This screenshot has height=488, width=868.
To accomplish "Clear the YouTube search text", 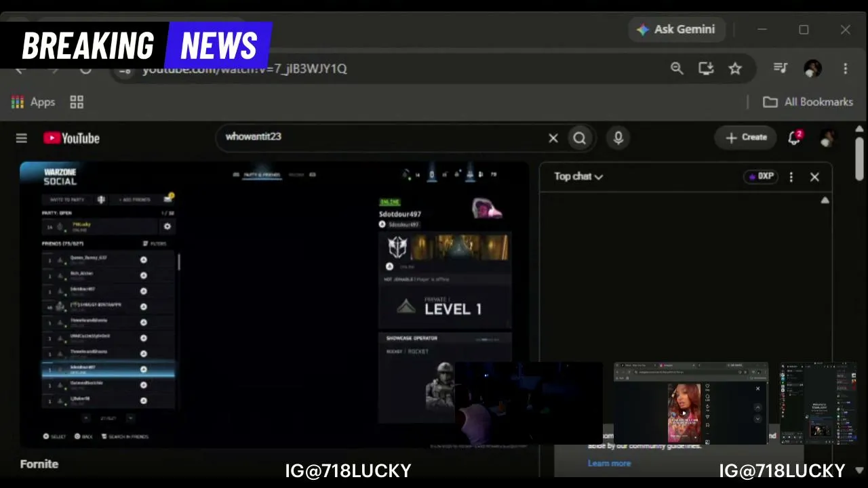I will (553, 138).
